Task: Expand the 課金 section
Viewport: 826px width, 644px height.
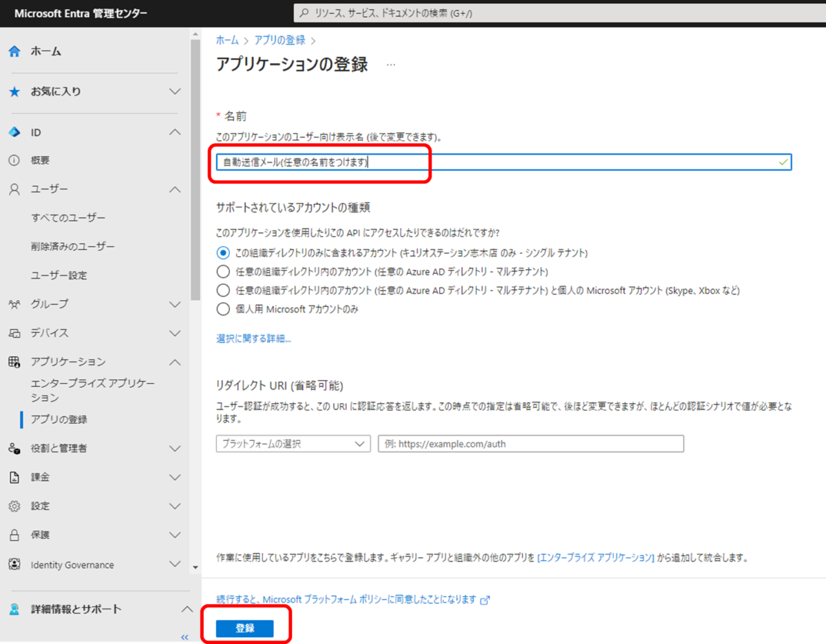Action: (x=176, y=477)
